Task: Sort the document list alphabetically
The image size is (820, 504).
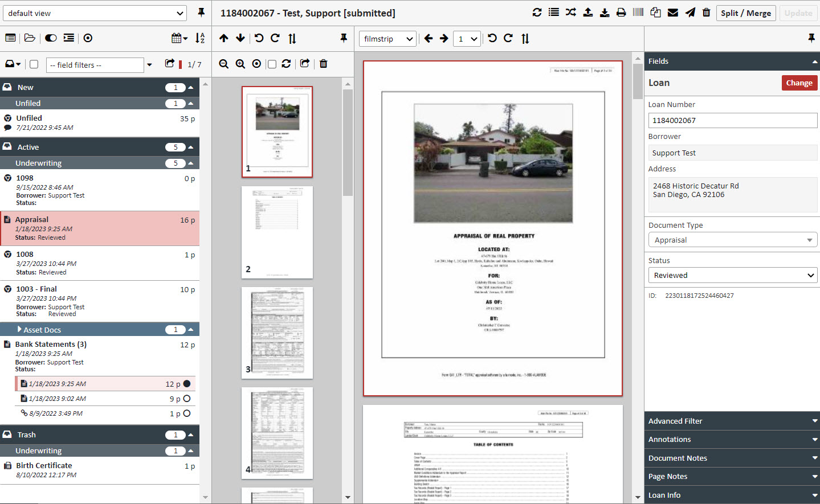Action: click(200, 38)
